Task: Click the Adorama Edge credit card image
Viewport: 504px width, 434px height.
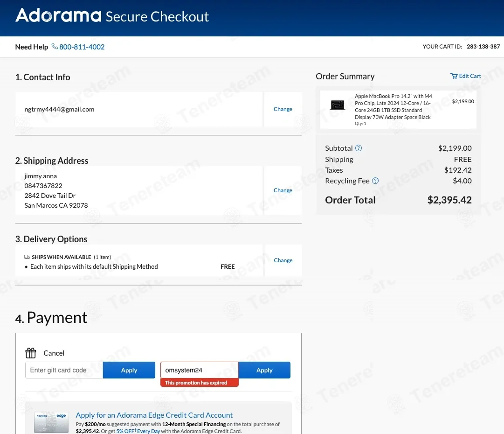Action: tap(51, 422)
